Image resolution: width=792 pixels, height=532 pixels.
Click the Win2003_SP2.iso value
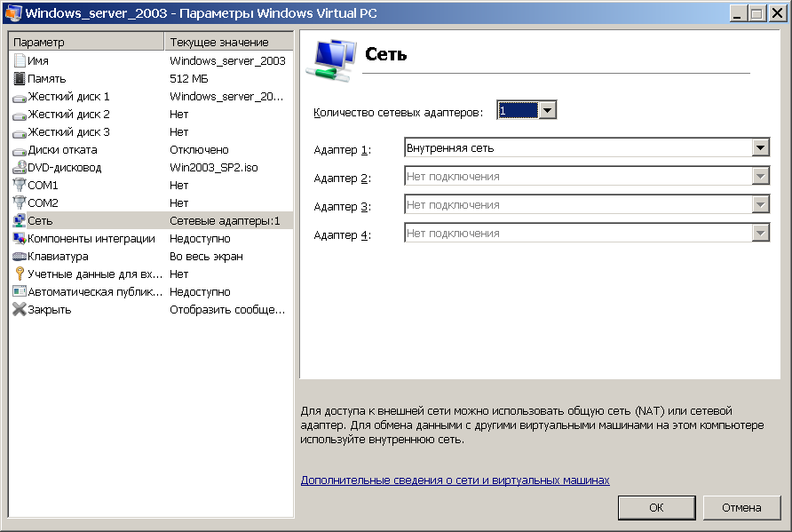pos(214,167)
